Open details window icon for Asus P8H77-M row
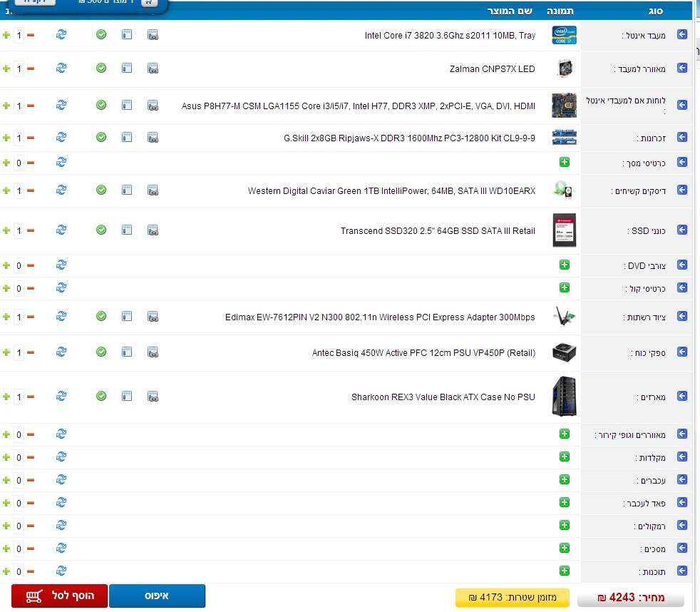The image size is (700, 612). [127, 106]
